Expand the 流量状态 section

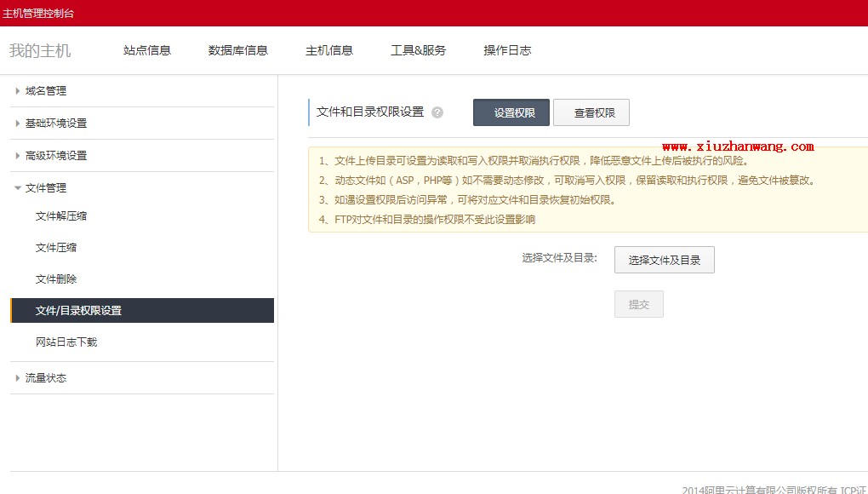(46, 378)
